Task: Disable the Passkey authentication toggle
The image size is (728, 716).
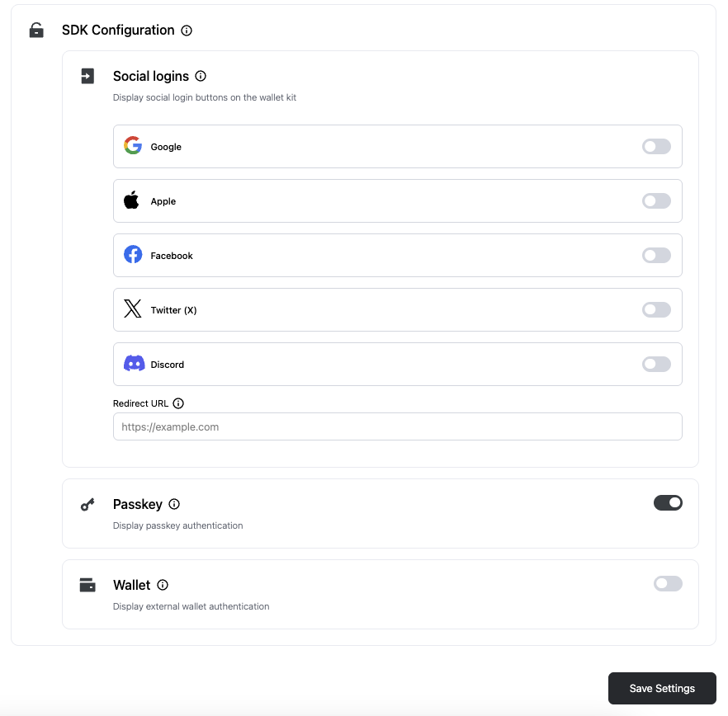Action: point(668,502)
